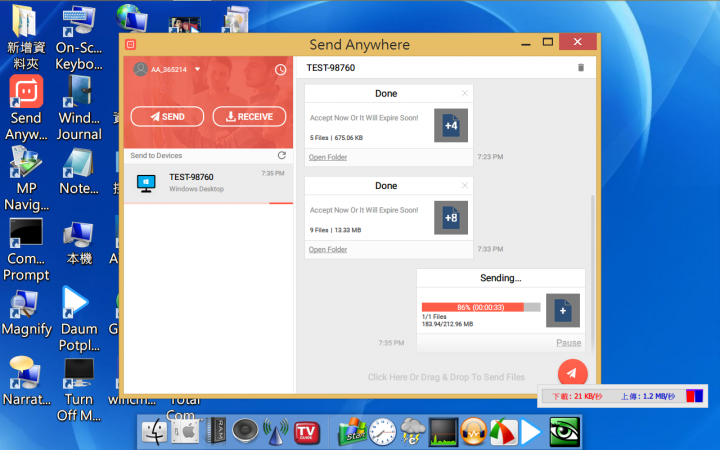Click the RAM chip icon in dock
The height and width of the screenshot is (450, 720).
coord(215,431)
